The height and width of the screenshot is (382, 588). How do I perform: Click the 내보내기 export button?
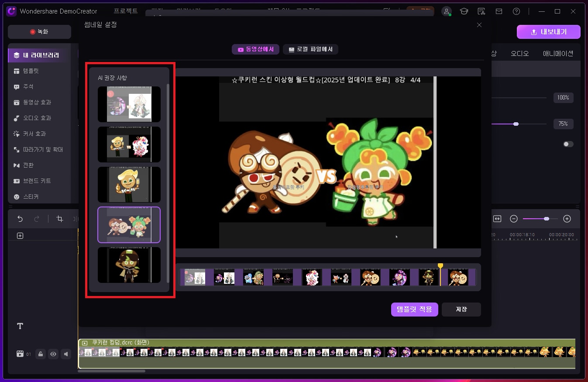click(549, 32)
